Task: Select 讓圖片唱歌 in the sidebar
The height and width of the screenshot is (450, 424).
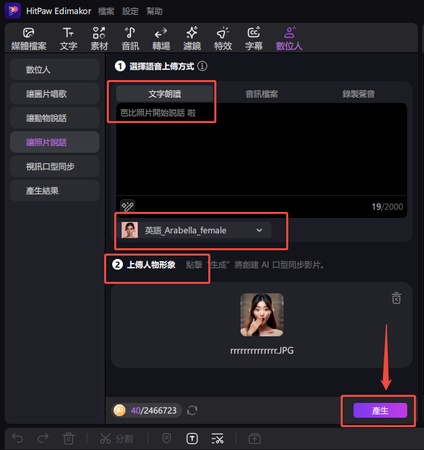Action: point(55,94)
